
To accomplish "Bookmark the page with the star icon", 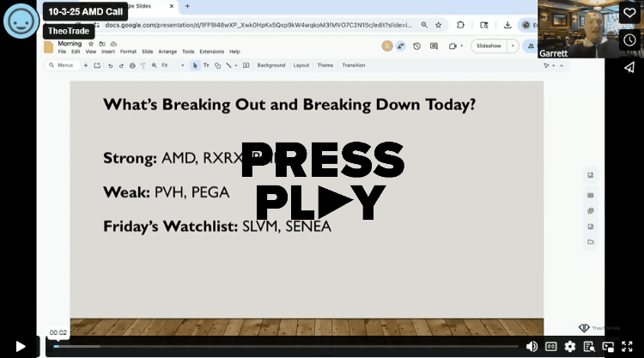I will coord(438,25).
